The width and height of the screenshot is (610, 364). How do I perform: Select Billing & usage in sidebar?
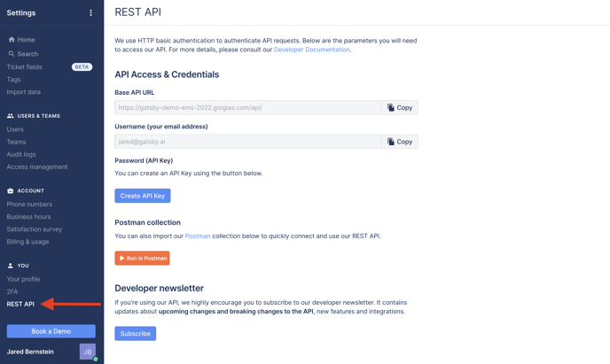click(27, 242)
